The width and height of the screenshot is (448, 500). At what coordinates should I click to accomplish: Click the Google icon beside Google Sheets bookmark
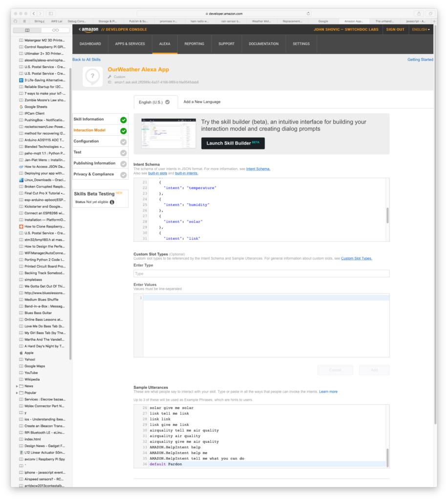click(21, 107)
